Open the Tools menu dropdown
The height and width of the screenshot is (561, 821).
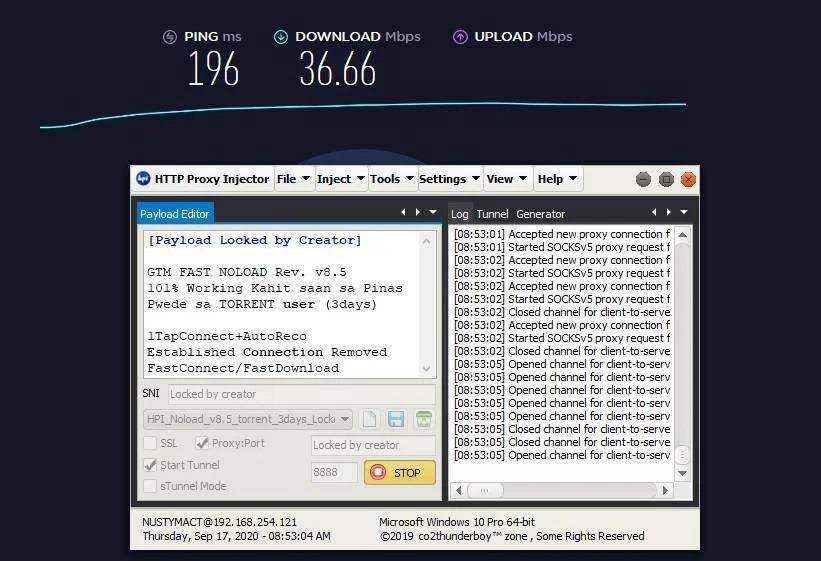392,179
